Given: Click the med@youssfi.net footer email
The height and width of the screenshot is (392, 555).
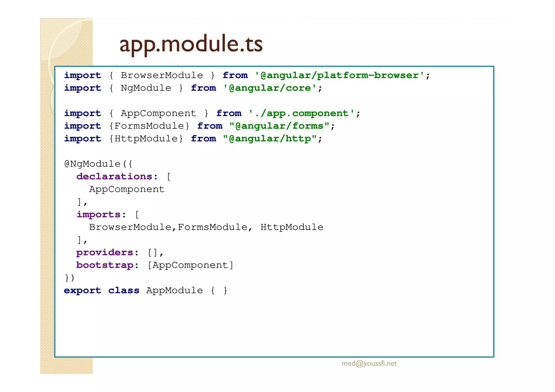Looking at the screenshot, I should [x=369, y=364].
